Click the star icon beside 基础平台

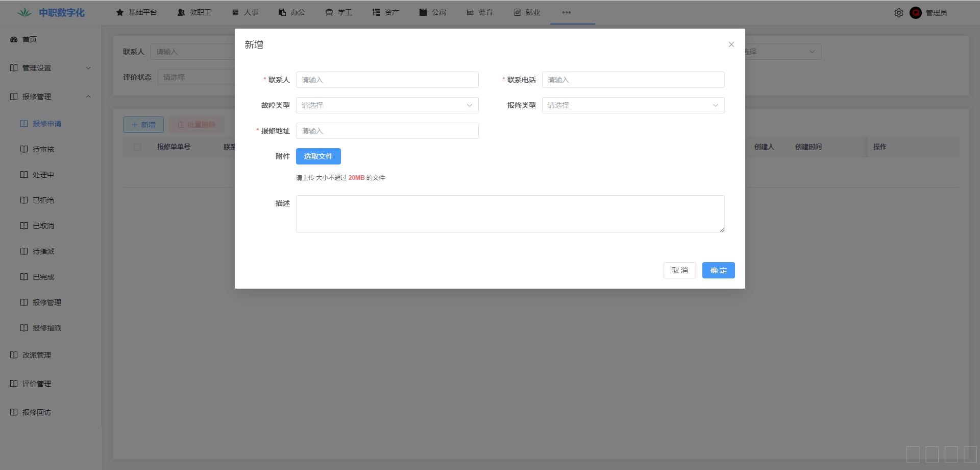(x=120, y=12)
